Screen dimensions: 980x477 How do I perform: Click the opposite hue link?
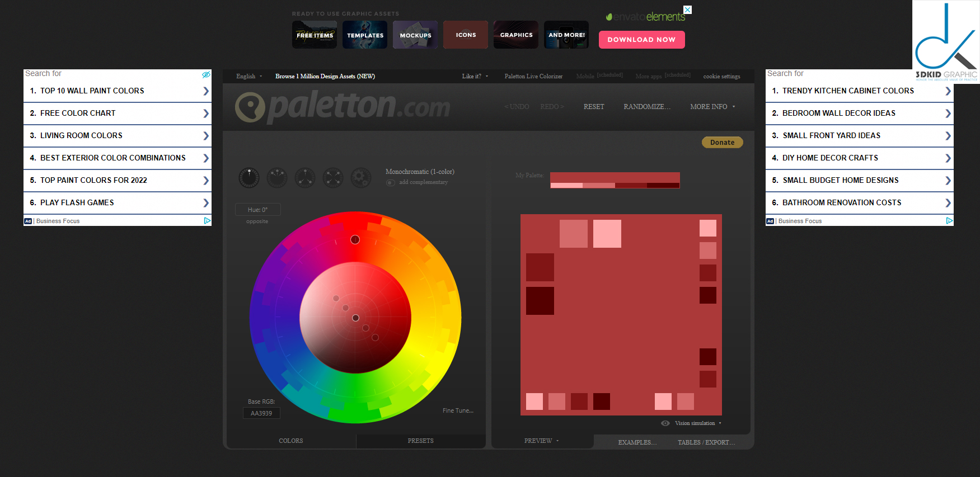click(257, 221)
